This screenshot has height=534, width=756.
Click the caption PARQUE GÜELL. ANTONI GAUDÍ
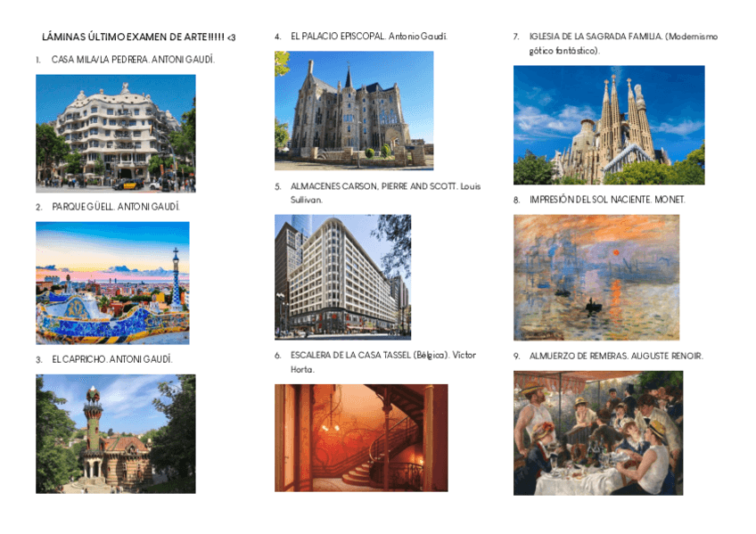click(x=116, y=207)
